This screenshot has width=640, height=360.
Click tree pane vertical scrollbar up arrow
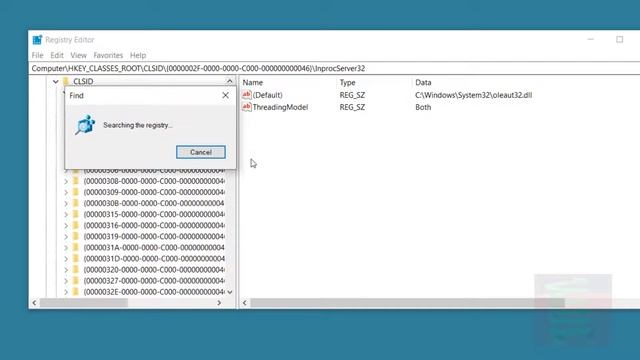[230, 81]
